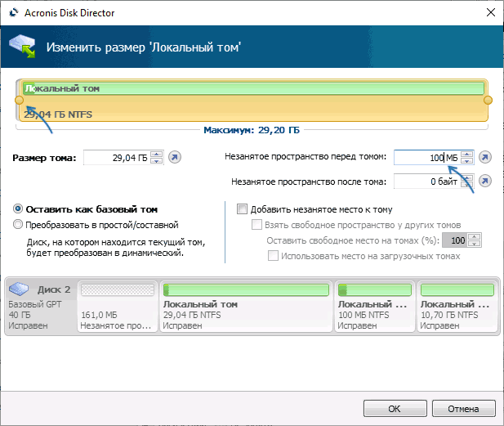Image resolution: width=504 pixels, height=426 pixels.
Task: Click the Отмена button
Action: click(x=463, y=409)
